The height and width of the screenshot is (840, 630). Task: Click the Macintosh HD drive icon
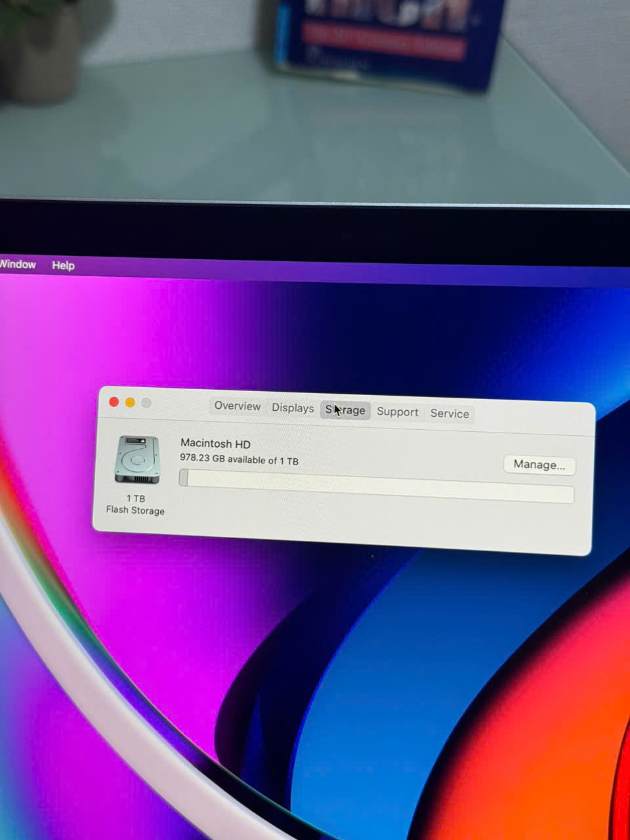[137, 459]
